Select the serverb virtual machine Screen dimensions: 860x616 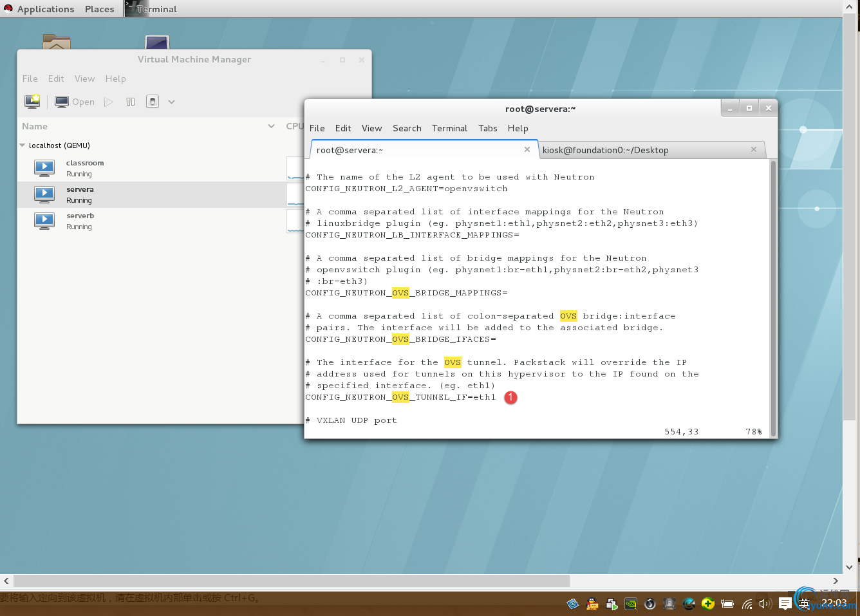point(80,221)
